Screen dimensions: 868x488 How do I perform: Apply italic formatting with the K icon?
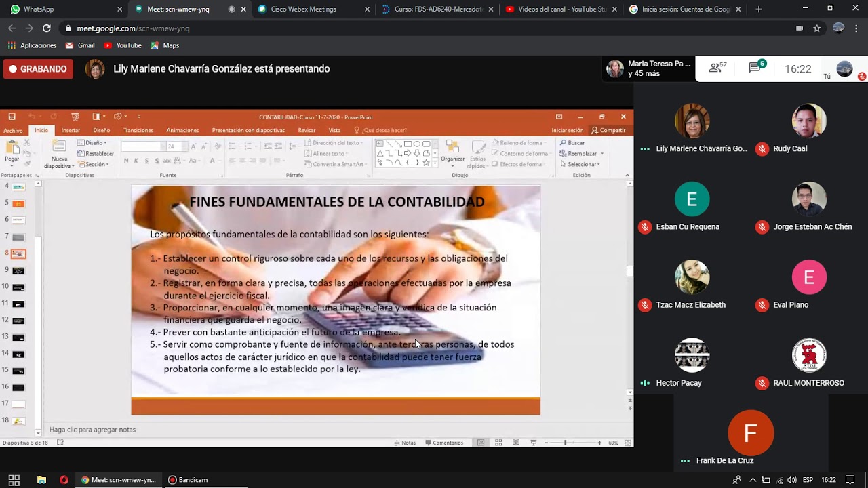[x=137, y=160]
